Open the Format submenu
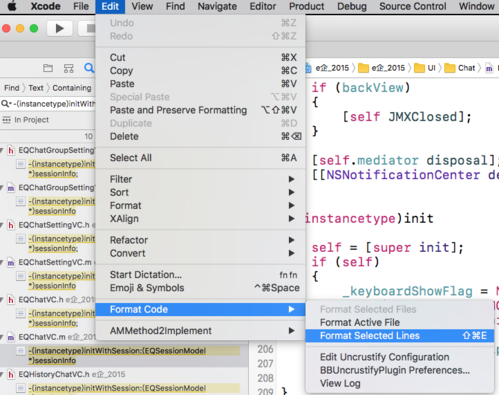Image resolution: width=499 pixels, height=395 pixels. 200,206
